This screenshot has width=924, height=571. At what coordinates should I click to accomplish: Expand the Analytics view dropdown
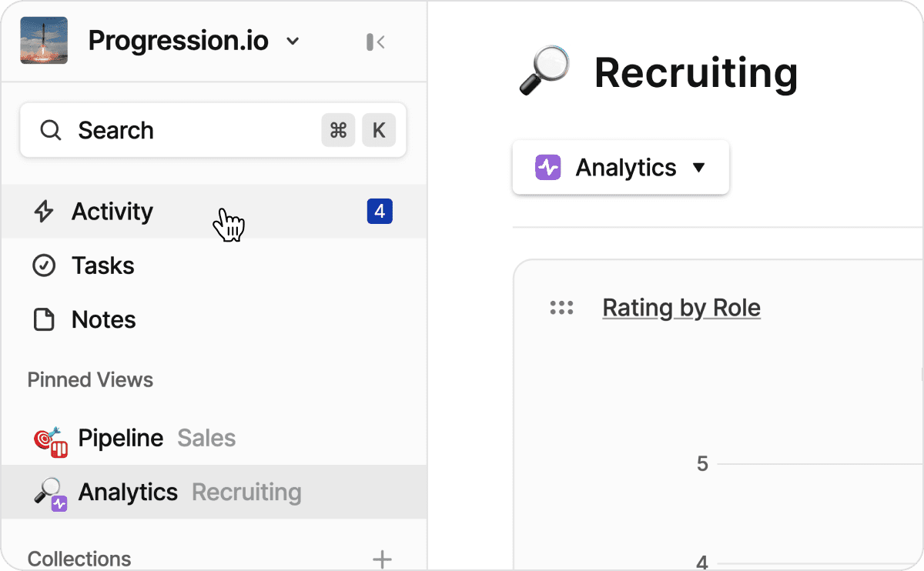621,167
